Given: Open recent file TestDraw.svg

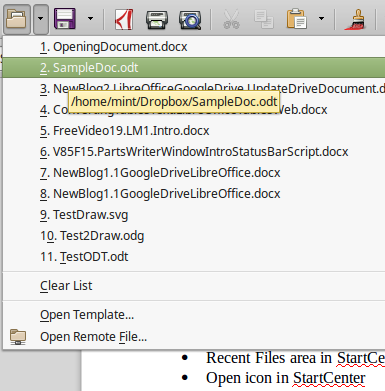Looking at the screenshot, I should [194, 215].
